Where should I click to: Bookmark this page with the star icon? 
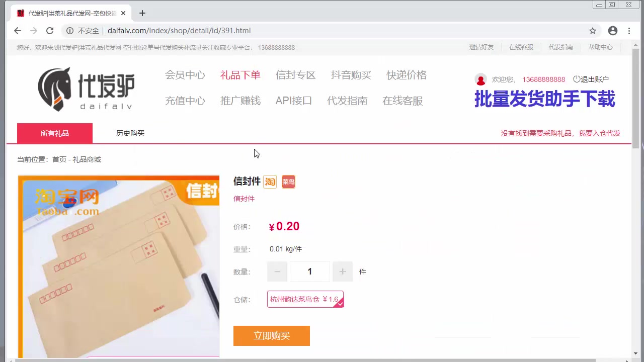pyautogui.click(x=593, y=31)
